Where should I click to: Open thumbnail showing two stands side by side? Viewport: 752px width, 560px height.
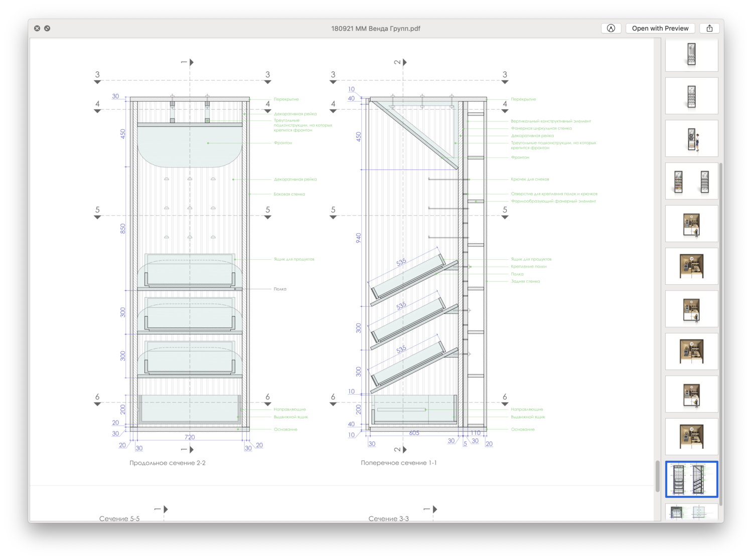tap(691, 181)
